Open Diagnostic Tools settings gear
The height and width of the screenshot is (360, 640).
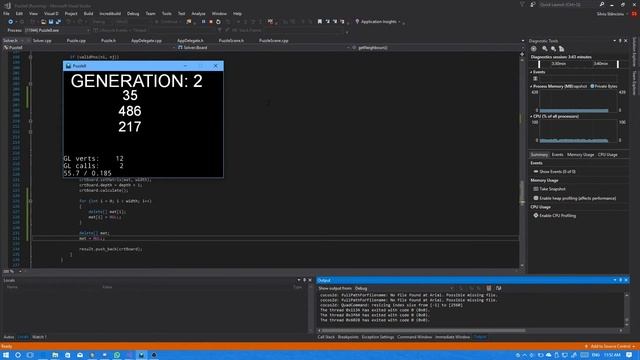pyautogui.click(x=533, y=49)
